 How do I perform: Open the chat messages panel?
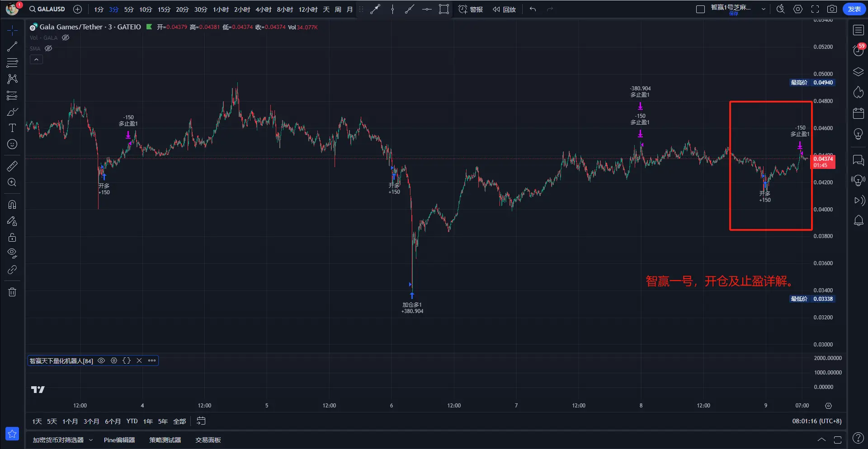pos(858,160)
